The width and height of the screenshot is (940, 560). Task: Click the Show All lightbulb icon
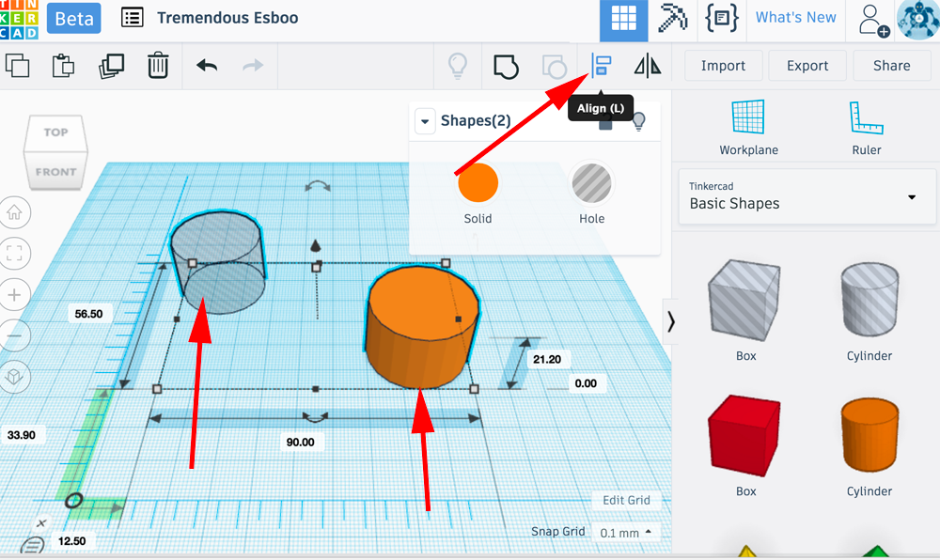pos(458,65)
